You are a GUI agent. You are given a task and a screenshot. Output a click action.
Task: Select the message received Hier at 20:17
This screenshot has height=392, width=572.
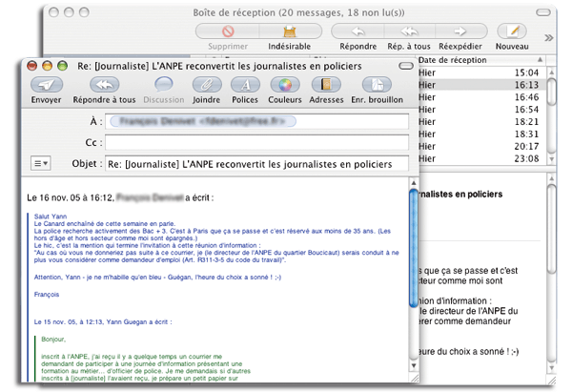[x=481, y=146]
